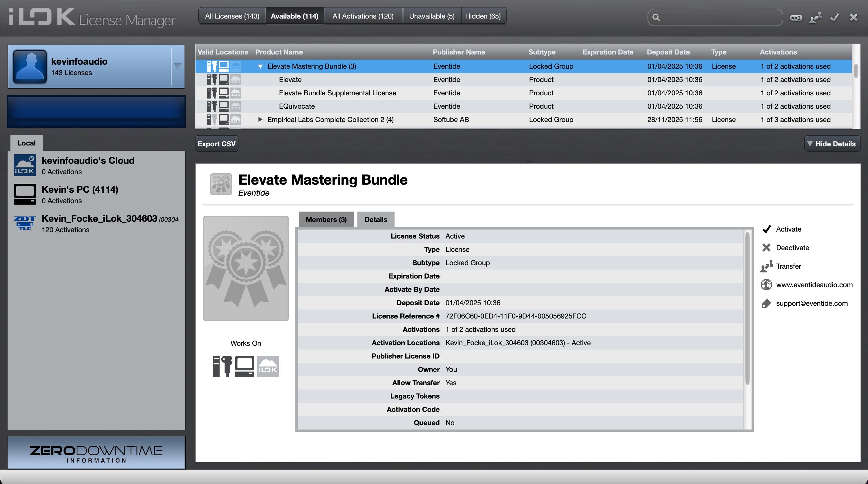Open the kevinfoaudio account dropdown arrow
Viewport: 868px width, 484px height.
pyautogui.click(x=178, y=66)
